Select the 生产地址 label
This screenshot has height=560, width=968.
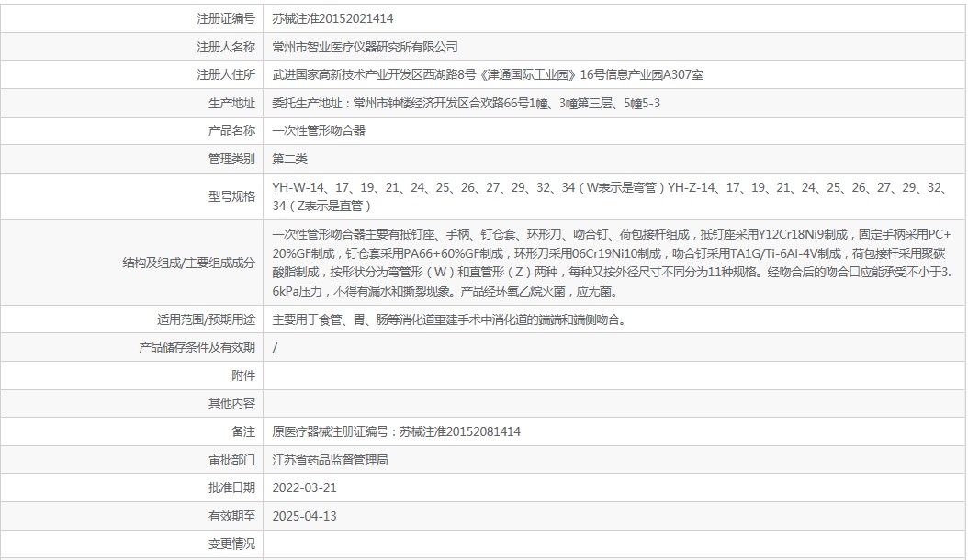click(x=231, y=103)
